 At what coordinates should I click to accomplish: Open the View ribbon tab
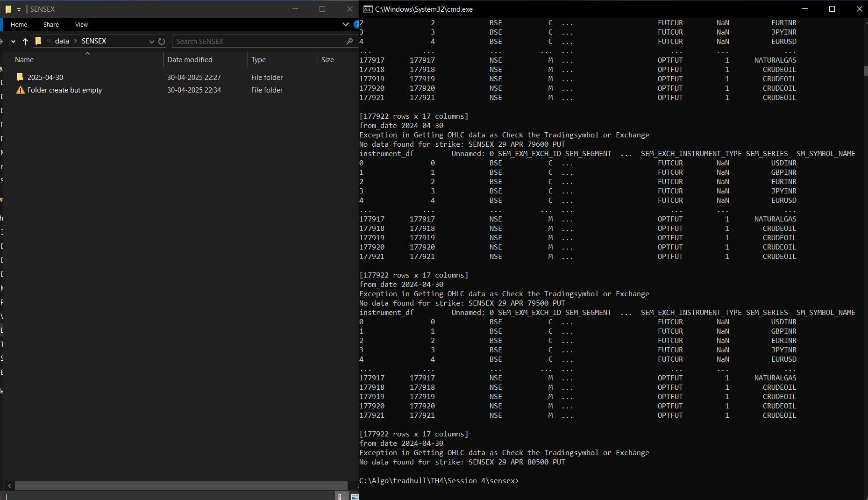[81, 24]
